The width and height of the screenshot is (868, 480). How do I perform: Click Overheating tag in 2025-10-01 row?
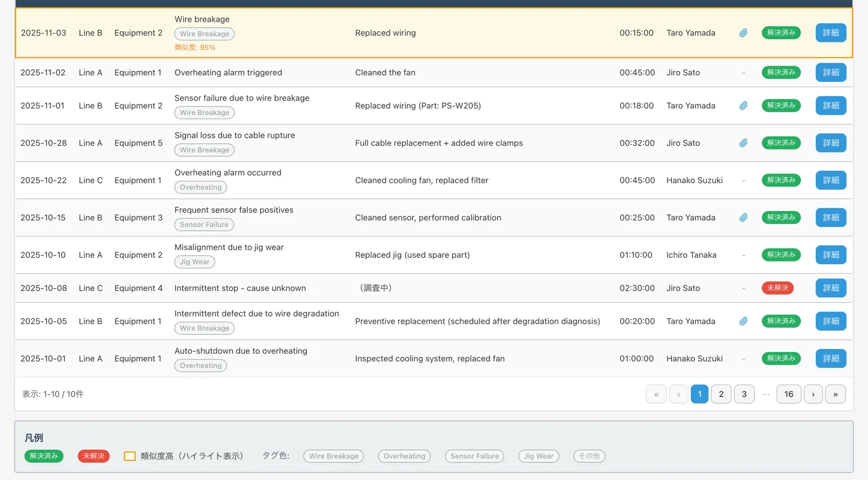pos(200,366)
